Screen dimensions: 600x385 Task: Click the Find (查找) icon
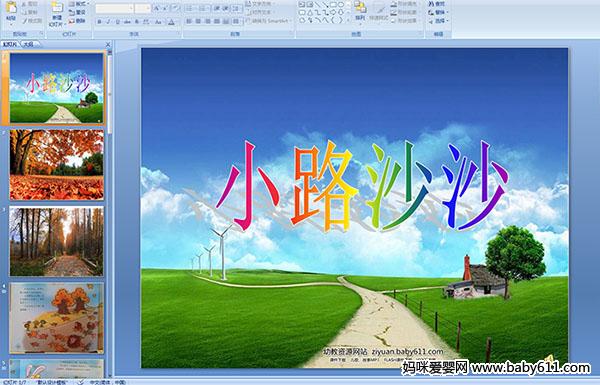tap(437, 4)
